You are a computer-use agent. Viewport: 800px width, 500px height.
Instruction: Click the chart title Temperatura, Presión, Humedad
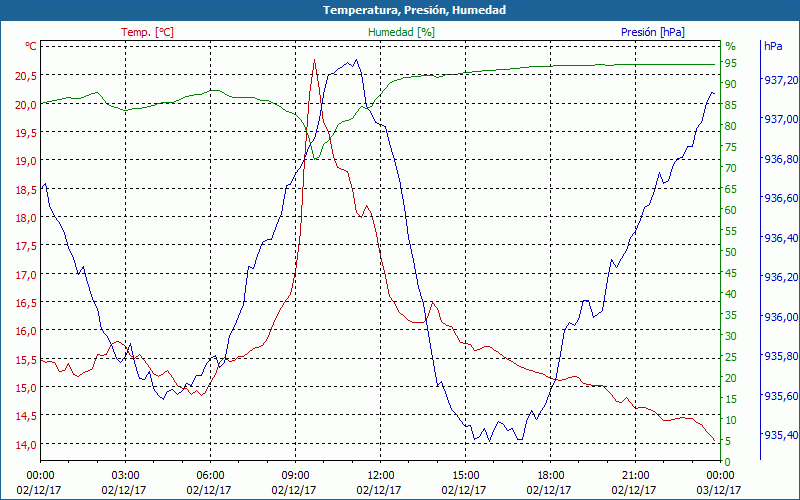click(414, 10)
